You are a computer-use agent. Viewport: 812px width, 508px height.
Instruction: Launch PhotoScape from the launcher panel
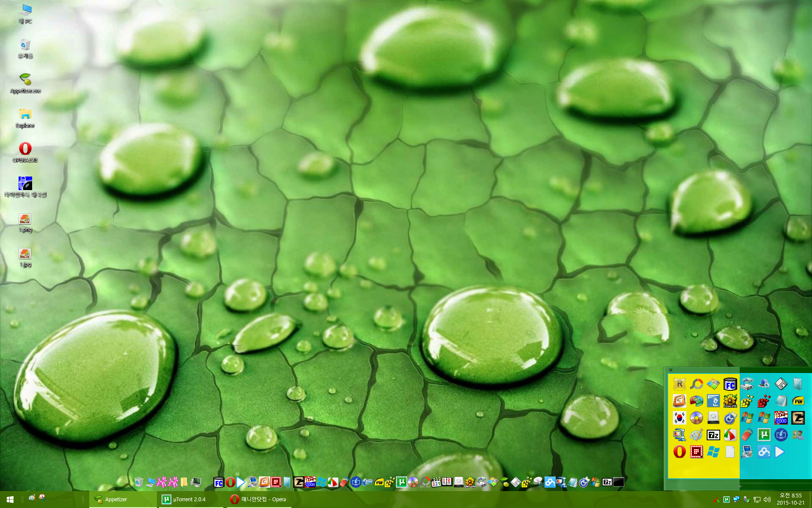coord(696,384)
